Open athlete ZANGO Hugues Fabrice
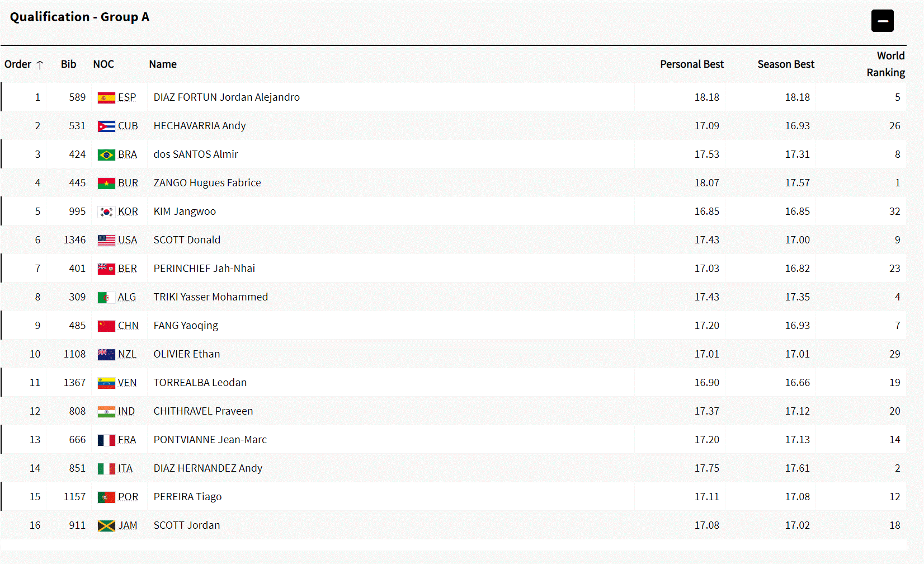The height and width of the screenshot is (564, 924). click(x=207, y=183)
